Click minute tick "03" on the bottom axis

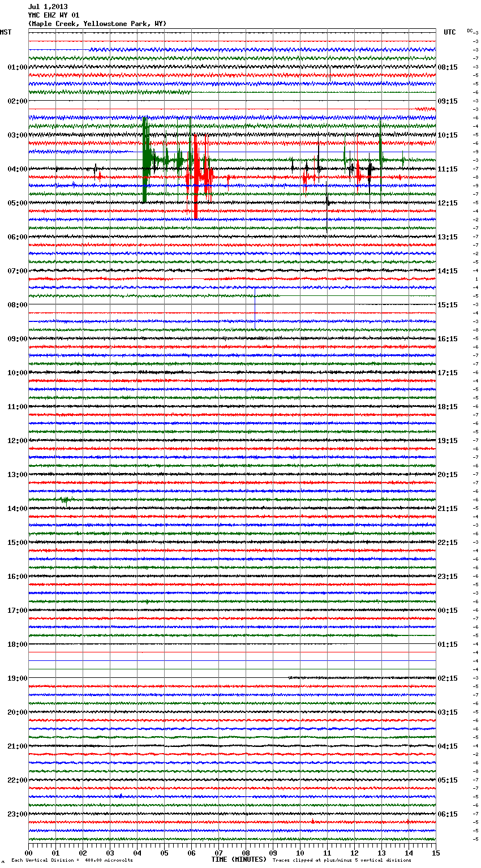pos(110,853)
